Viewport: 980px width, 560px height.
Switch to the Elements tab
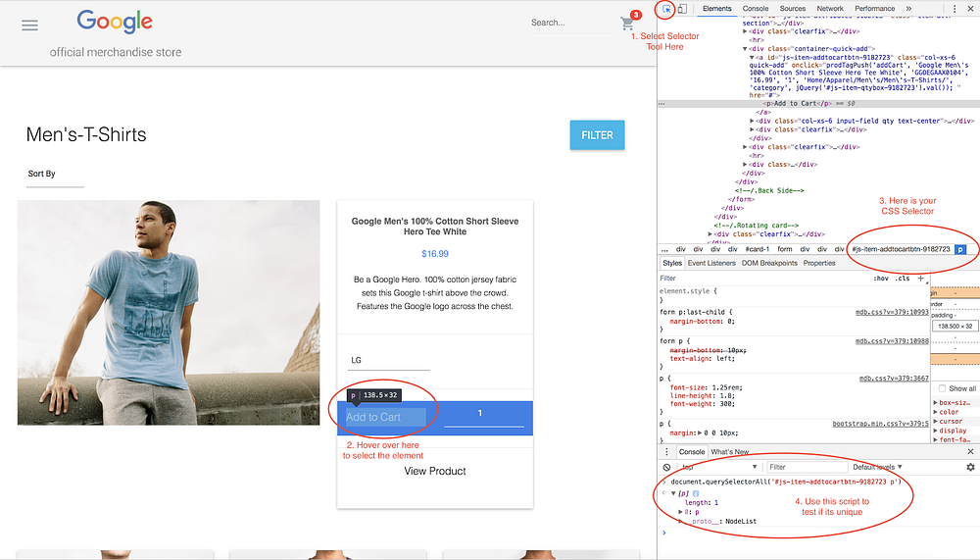[717, 9]
